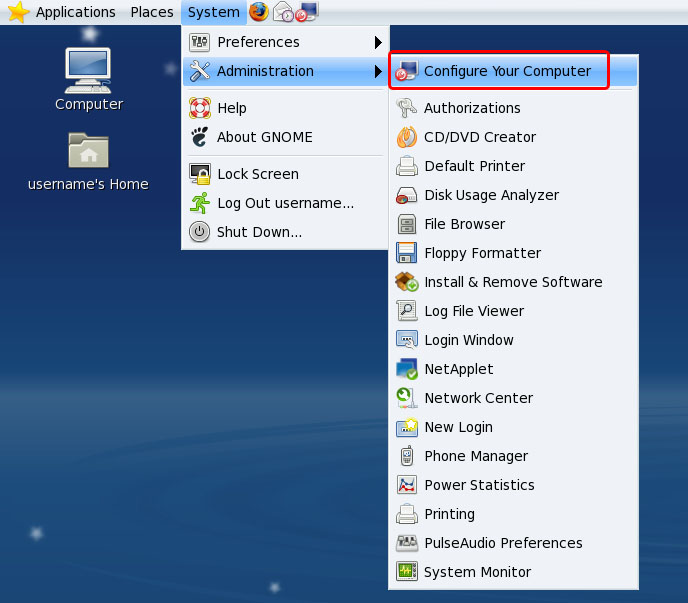Click the Network Center icon
688x603 pixels.
(x=407, y=398)
